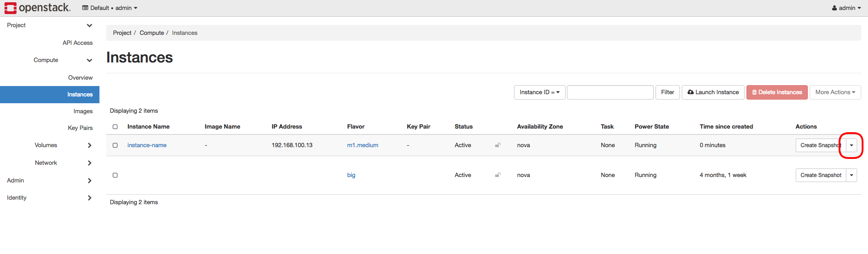Click '0 minutes' time cell
Screen dimensions: 868x254
(712, 145)
